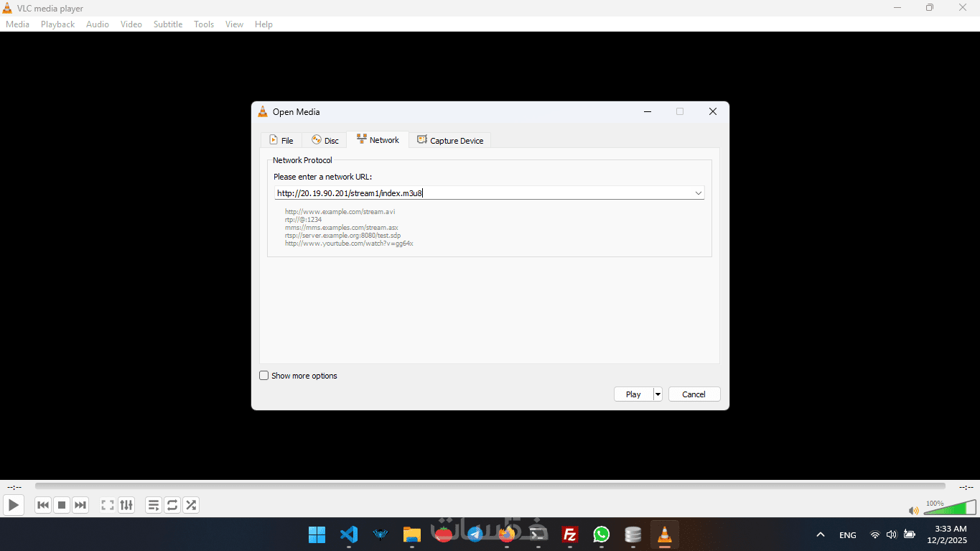Open Telegram from the taskbar

[475, 534]
